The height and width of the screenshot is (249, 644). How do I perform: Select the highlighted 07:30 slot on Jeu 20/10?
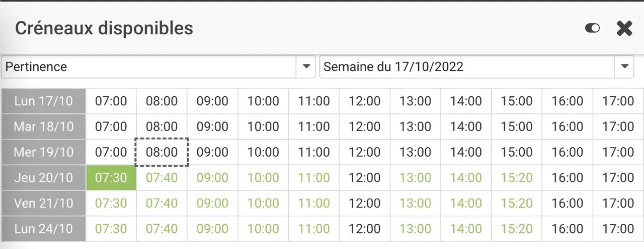coord(111,178)
